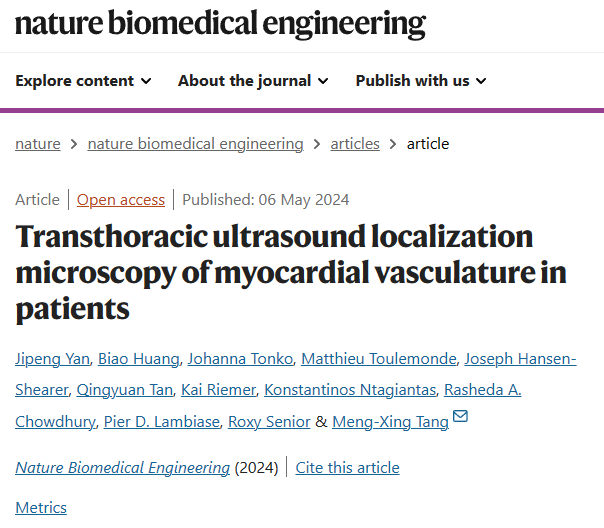This screenshot has height=528, width=604.
Task: Expand the Explore content dropdown
Action: pyautogui.click(x=83, y=81)
